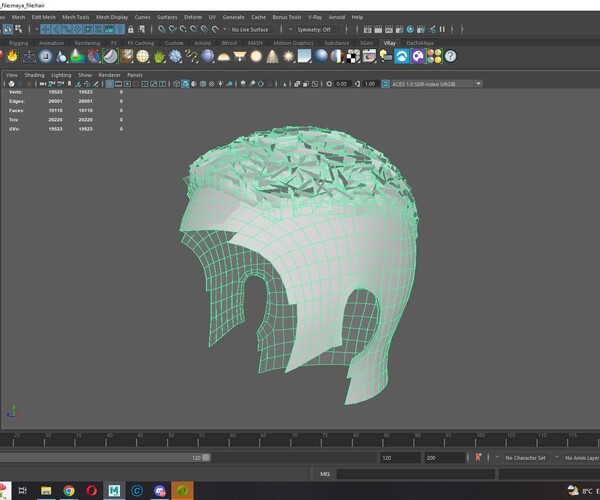Click the lock selection padlock icon
This screenshot has width=600, height=500.
tap(130, 29)
